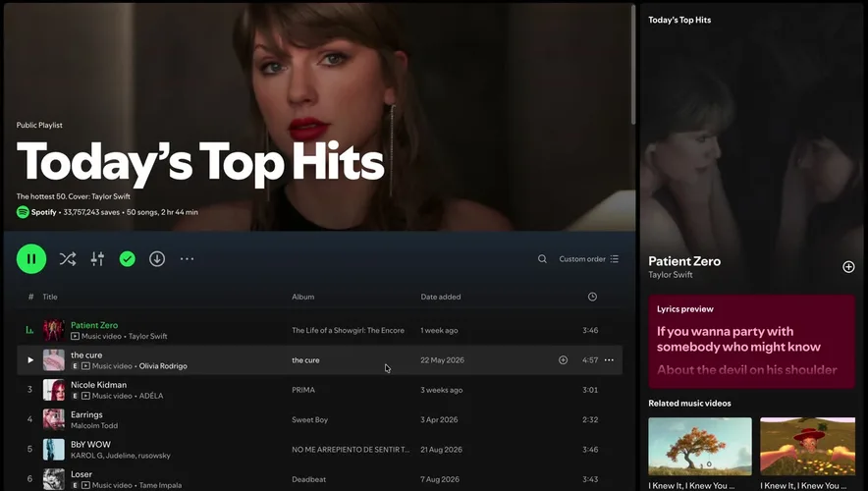
Task: Click the cure cover thumbnail
Action: [x=54, y=359]
